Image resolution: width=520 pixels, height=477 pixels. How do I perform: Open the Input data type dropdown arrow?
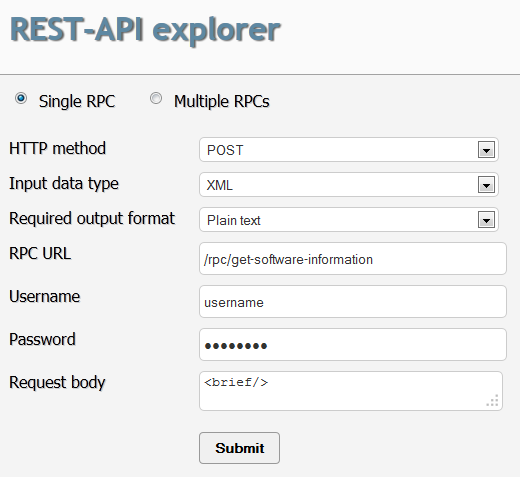coord(486,185)
